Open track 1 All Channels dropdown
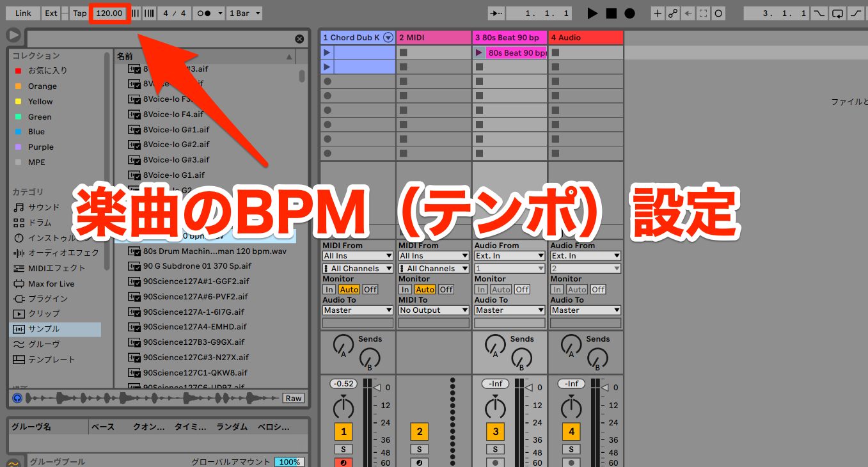 [358, 269]
